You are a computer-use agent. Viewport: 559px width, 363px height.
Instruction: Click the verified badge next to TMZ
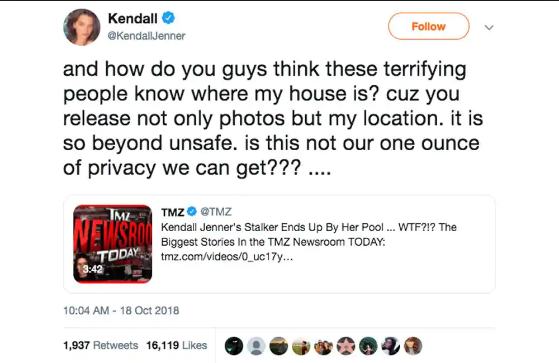[192, 211]
